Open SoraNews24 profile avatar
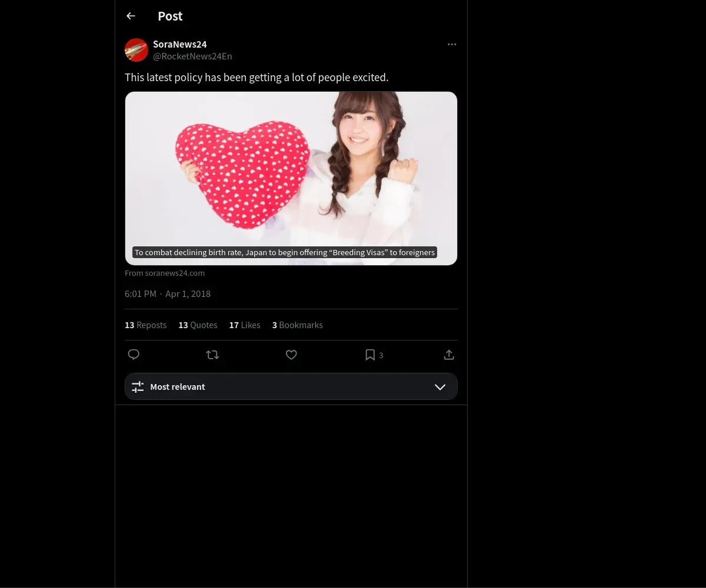The height and width of the screenshot is (588, 706). (136, 50)
